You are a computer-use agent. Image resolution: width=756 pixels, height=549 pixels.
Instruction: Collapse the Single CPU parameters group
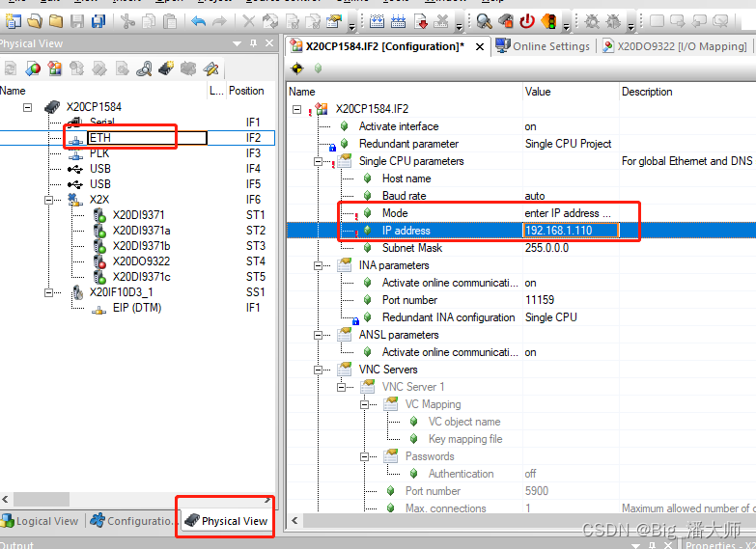click(x=319, y=161)
